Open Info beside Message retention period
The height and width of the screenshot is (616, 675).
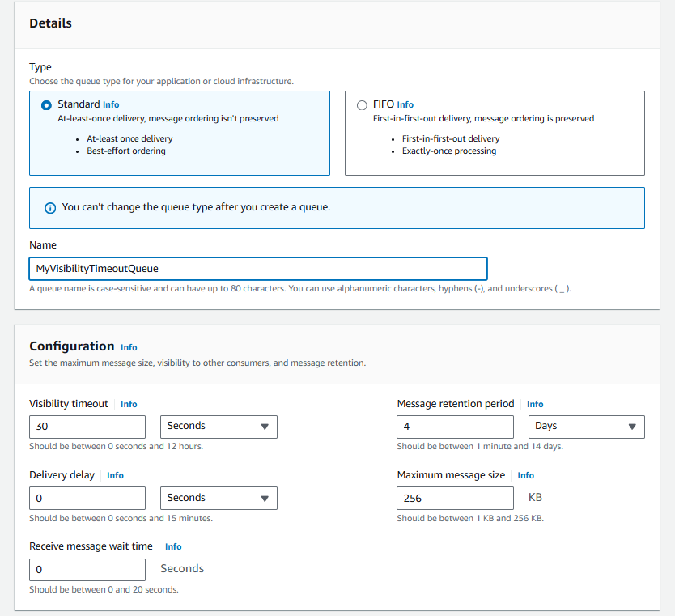(535, 404)
